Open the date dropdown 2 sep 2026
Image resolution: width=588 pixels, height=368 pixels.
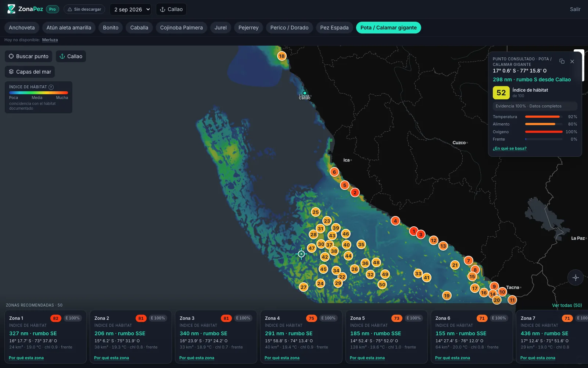point(130,10)
